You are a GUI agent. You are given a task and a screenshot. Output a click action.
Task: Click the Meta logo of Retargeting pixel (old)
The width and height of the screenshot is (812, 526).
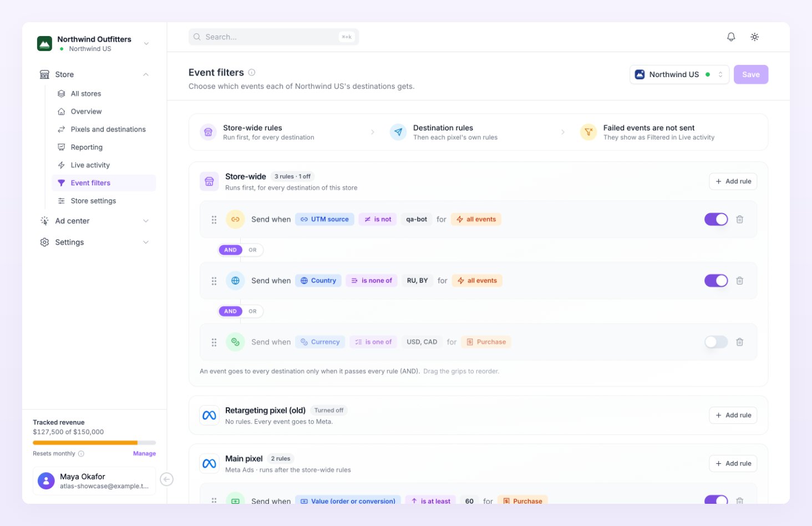209,415
